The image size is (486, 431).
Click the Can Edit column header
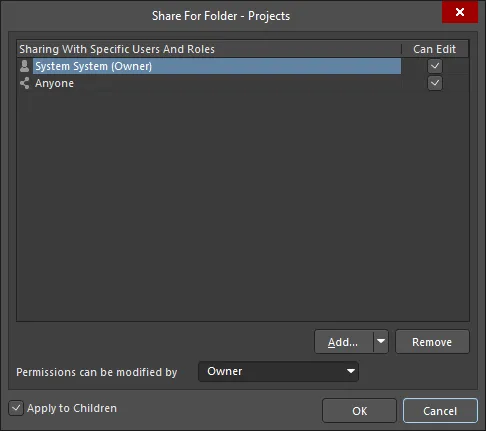point(434,49)
